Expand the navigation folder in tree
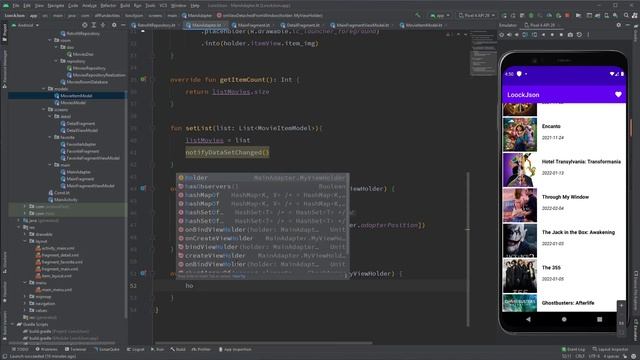Viewport: 640px width, 360px height. [x=25, y=304]
